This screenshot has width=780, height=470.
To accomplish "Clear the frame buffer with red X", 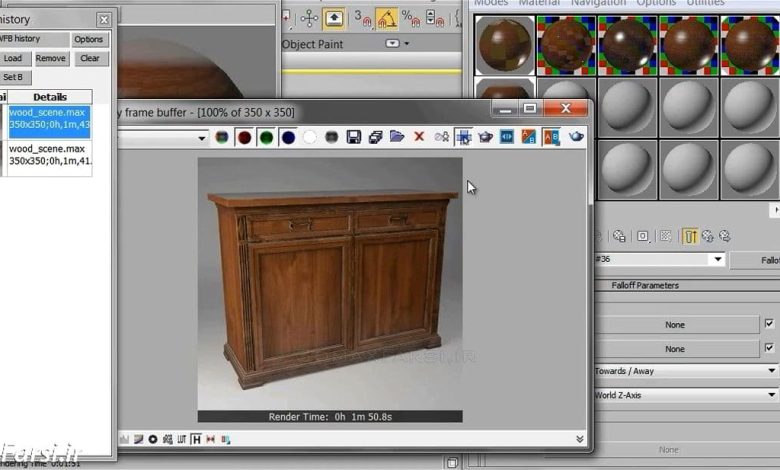I will (x=419, y=136).
